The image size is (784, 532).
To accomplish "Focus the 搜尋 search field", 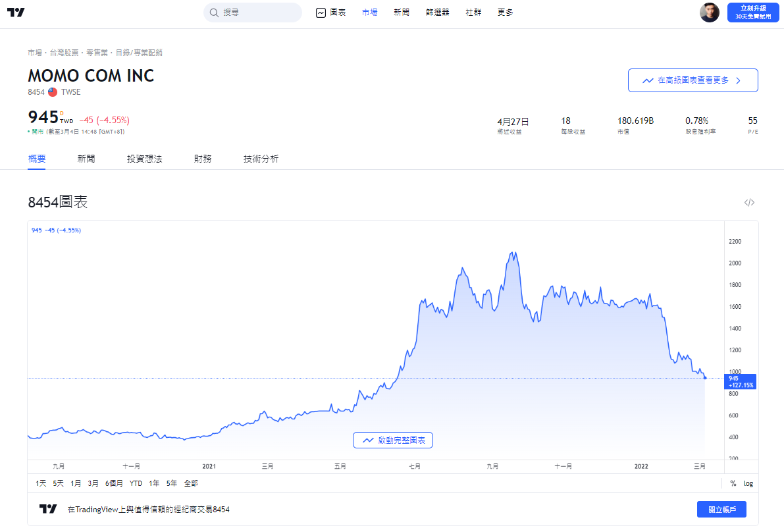I will (x=253, y=13).
